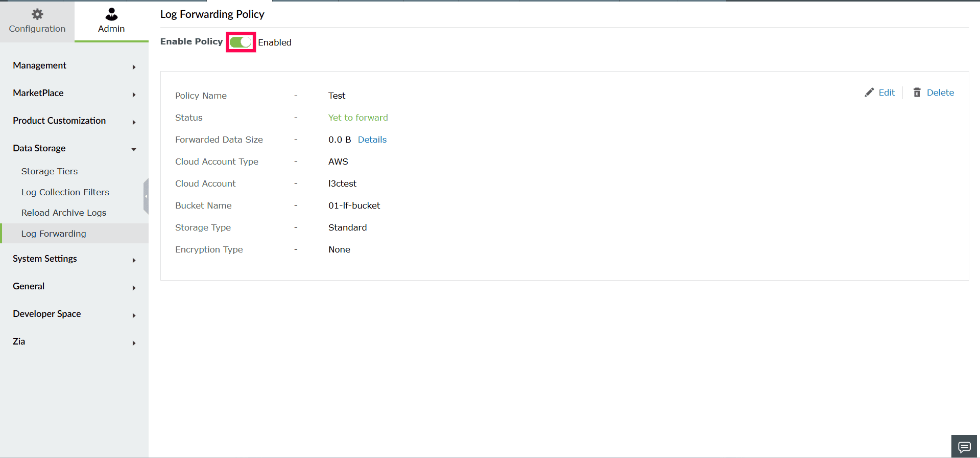The image size is (980, 458).
Task: Click the 'AWS' cloud account type value
Action: tap(338, 162)
